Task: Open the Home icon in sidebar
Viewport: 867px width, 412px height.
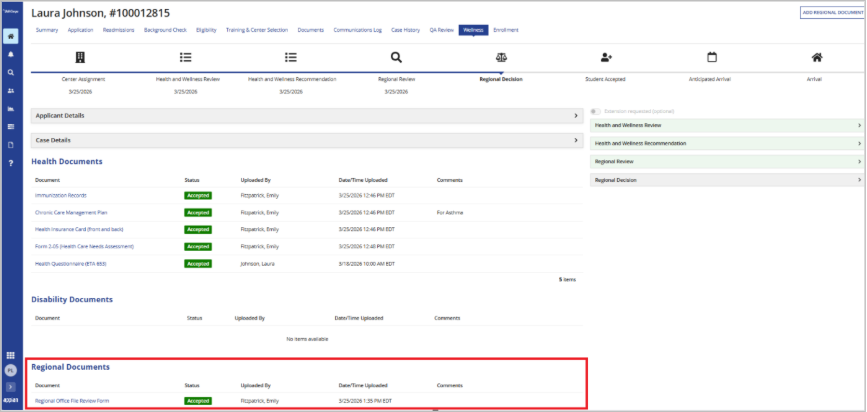Action: (x=11, y=36)
